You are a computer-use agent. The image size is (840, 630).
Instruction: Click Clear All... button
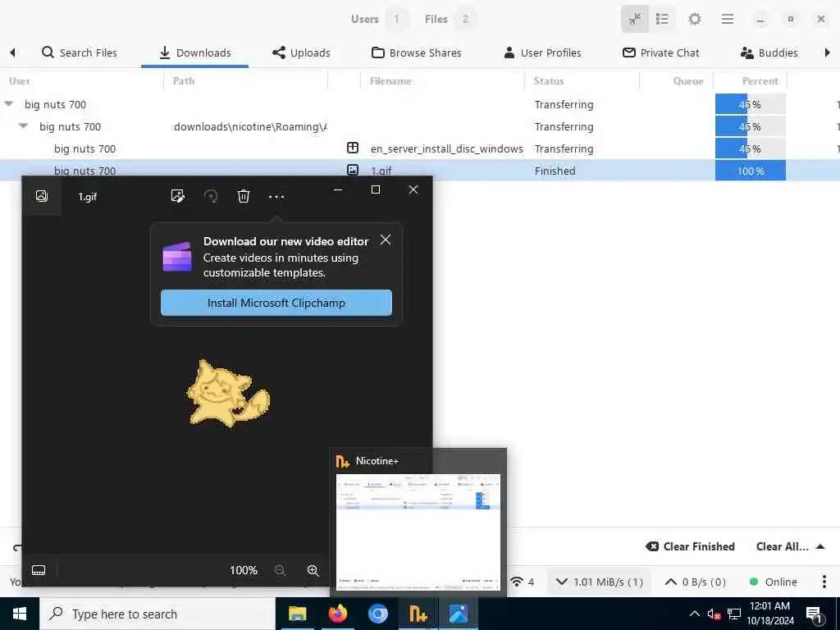(782, 546)
